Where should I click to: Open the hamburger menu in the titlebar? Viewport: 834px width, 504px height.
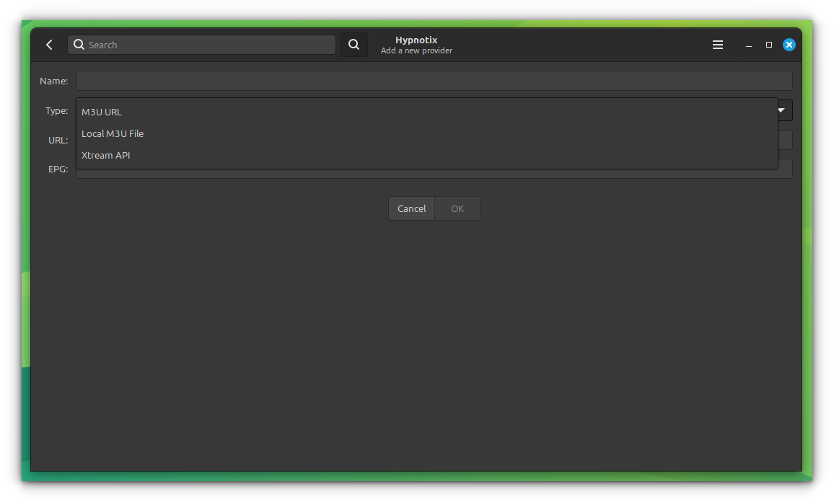718,44
